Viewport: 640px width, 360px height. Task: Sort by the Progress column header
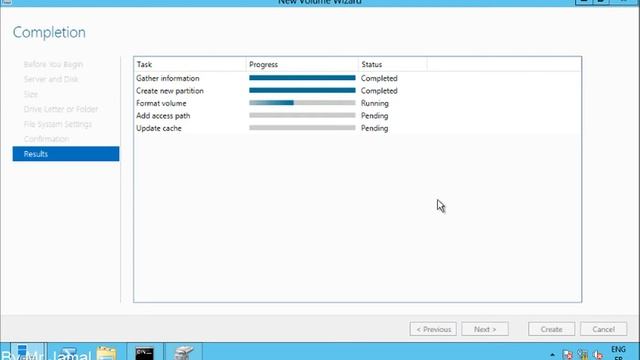(x=302, y=64)
